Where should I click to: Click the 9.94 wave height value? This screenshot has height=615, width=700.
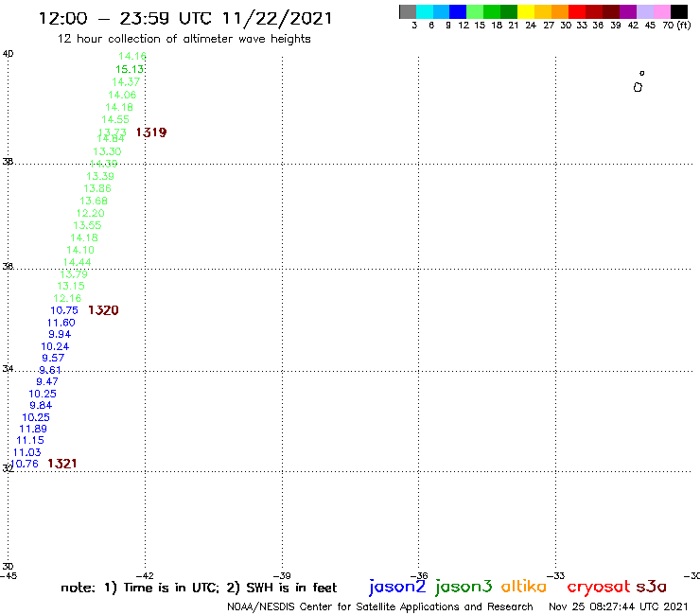[x=60, y=334]
